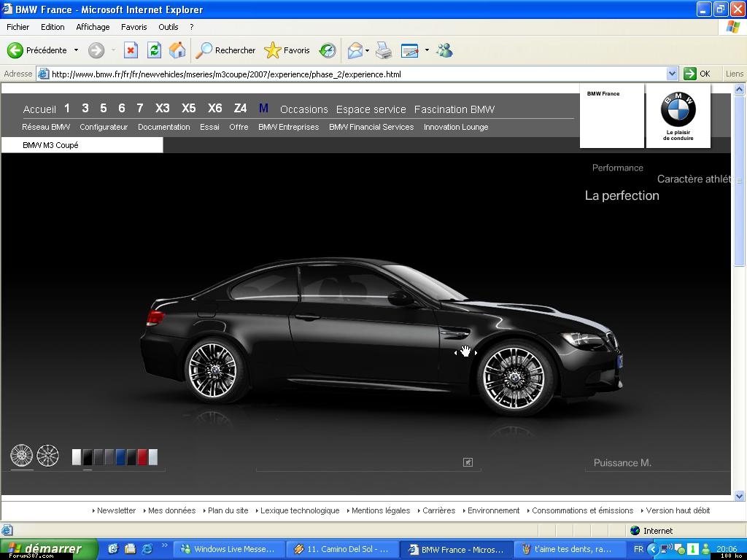747x560 pixels.
Task: Expand the address bar URL dropdown
Action: (672, 74)
